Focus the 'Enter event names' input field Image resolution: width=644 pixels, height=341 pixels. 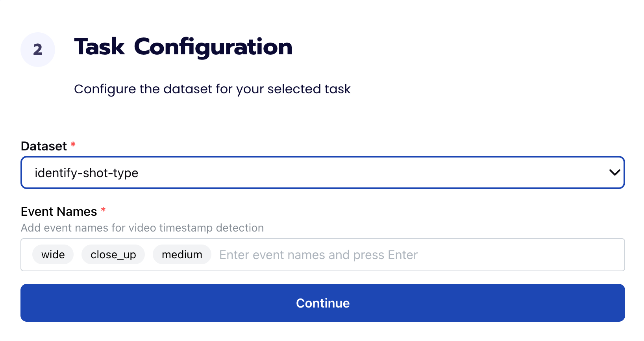tap(318, 255)
